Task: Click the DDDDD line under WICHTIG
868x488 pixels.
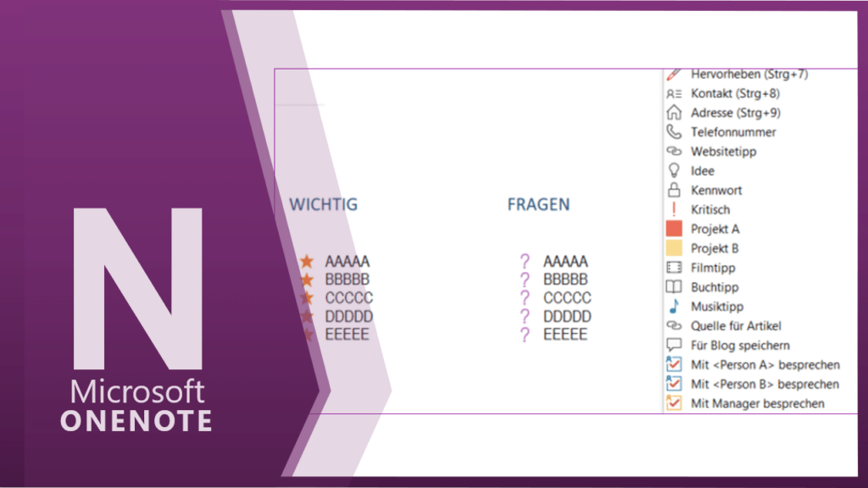Action: coord(348,316)
